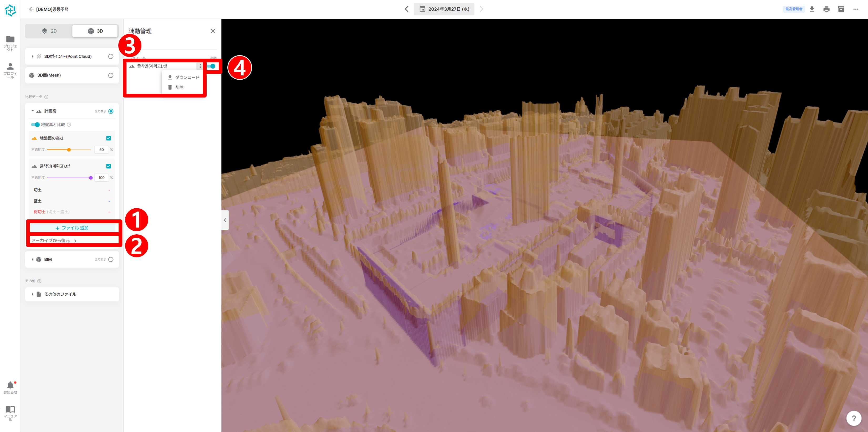868x432 pixels.
Task: Select the 3D面(Mesh) radio button
Action: (x=110, y=75)
